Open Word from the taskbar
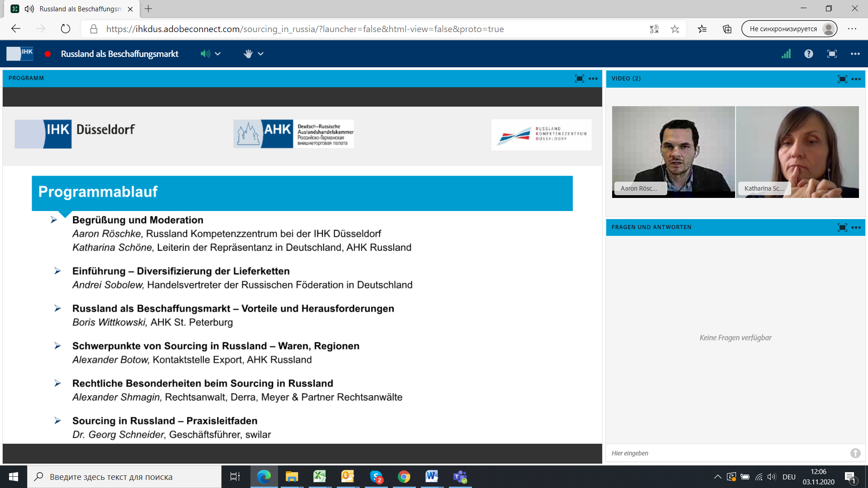The image size is (868, 488). point(432,477)
